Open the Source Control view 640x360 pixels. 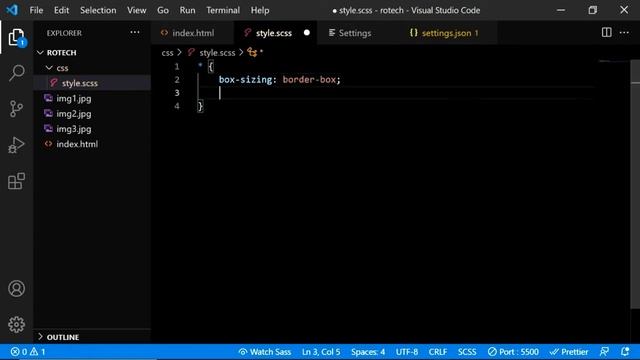tap(16, 109)
